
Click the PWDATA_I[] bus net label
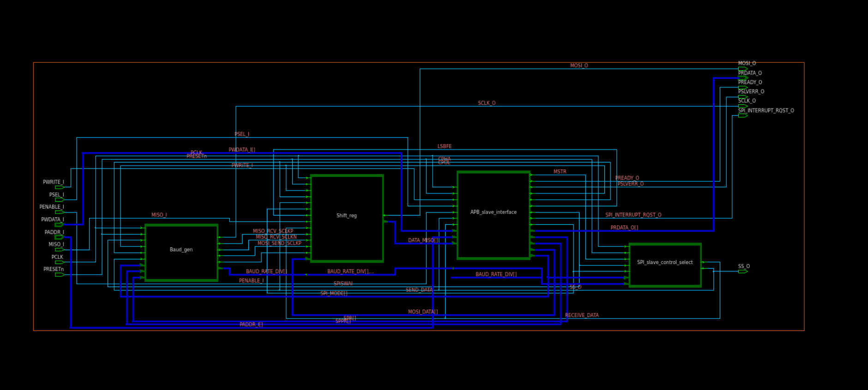point(242,150)
